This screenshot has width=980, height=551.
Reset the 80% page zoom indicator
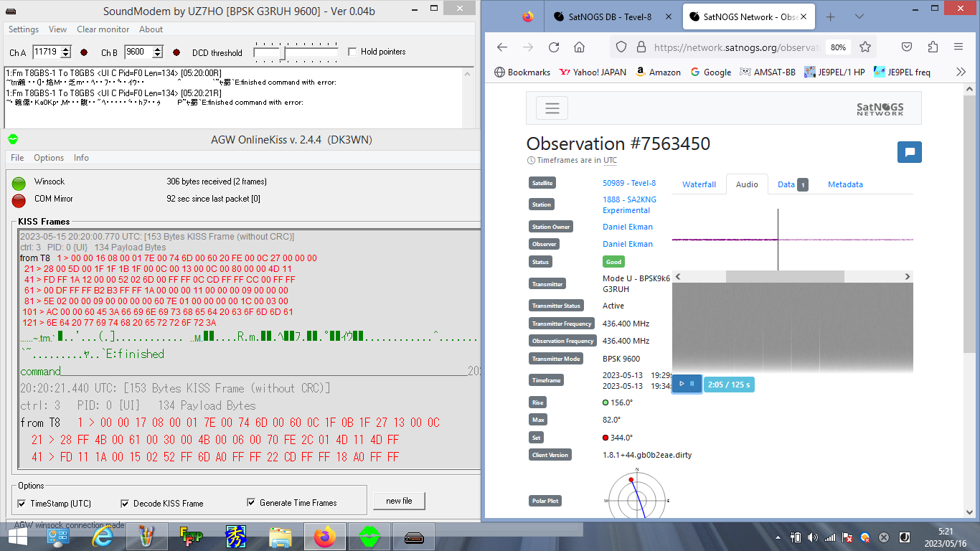(838, 47)
